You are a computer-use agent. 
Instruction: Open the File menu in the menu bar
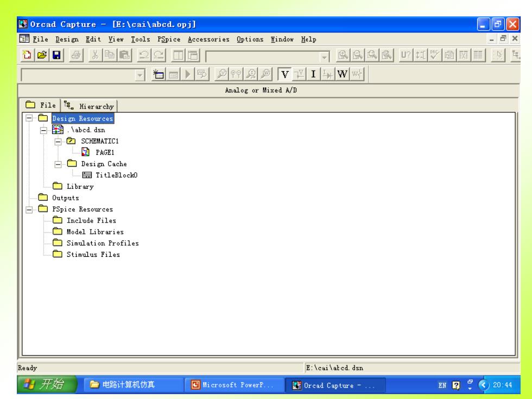[40, 39]
